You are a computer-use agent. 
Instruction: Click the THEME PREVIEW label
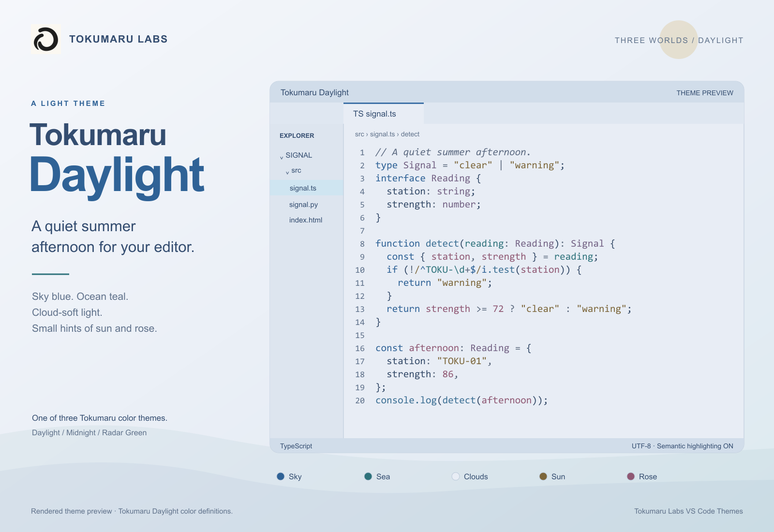click(705, 93)
